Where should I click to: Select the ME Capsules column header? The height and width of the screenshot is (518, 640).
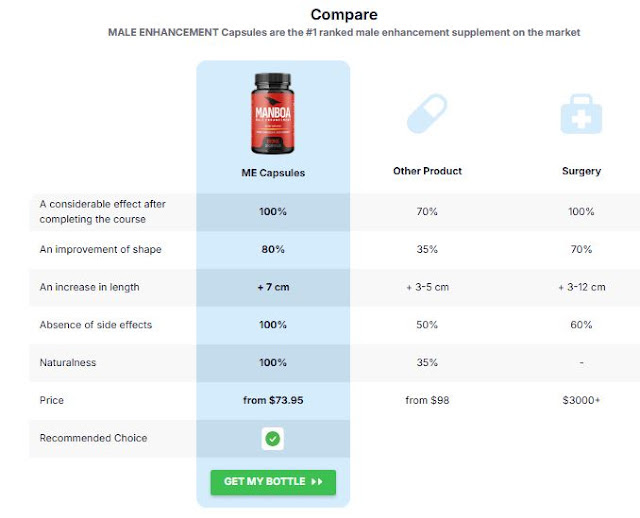click(273, 172)
